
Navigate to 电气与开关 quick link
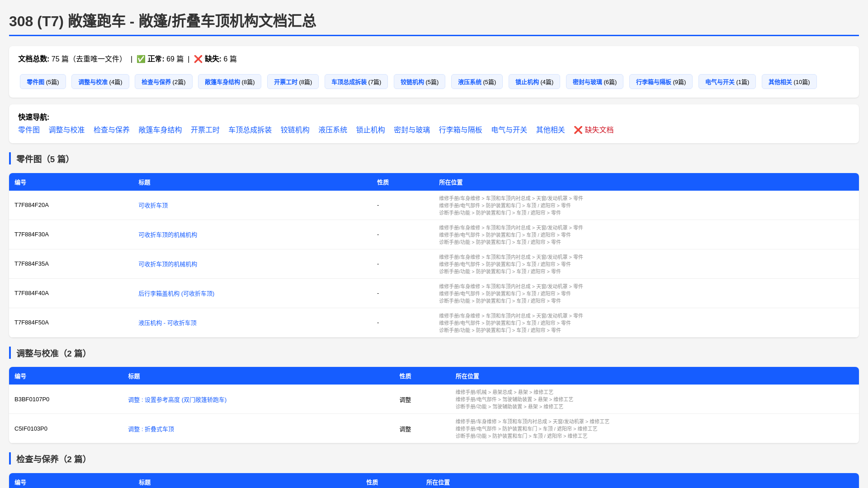tap(509, 130)
